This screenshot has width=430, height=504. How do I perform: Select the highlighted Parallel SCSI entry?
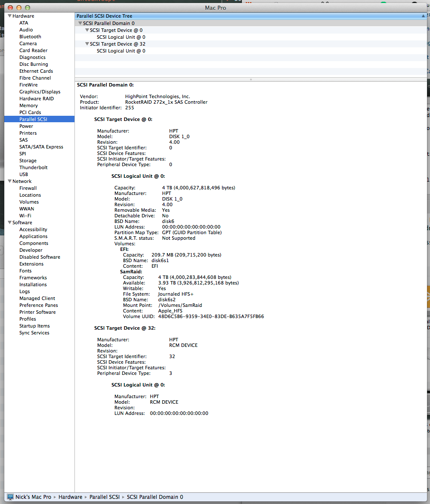(39, 119)
